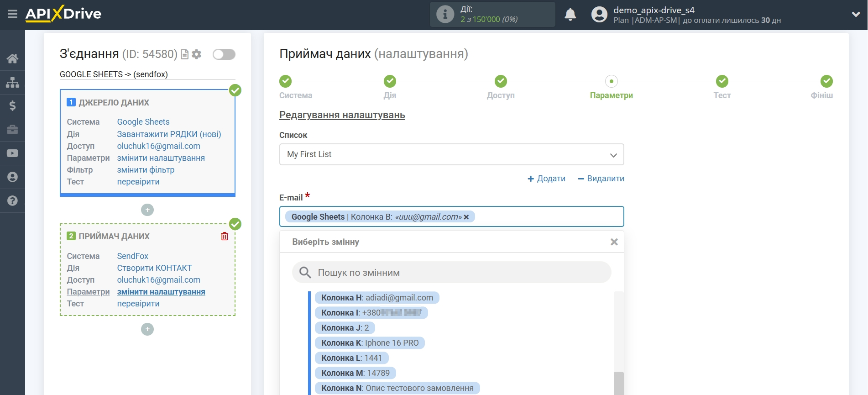Open Завантажити РЯДКИ (нові) action link
This screenshot has width=868, height=395.
pyautogui.click(x=169, y=134)
